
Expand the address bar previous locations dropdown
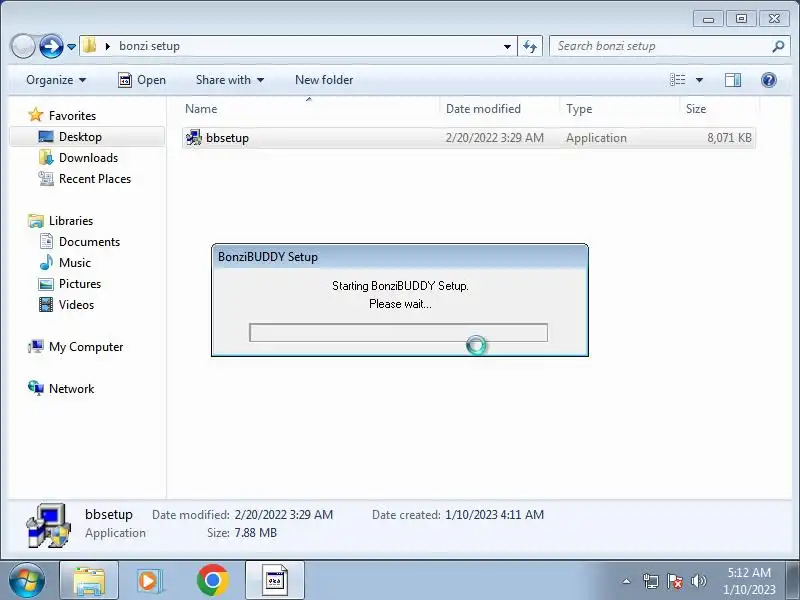[507, 46]
